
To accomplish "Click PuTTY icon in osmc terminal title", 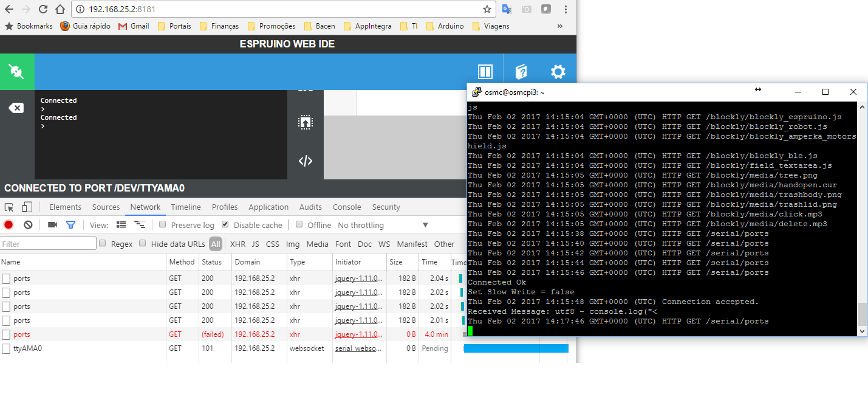I will coord(477,92).
